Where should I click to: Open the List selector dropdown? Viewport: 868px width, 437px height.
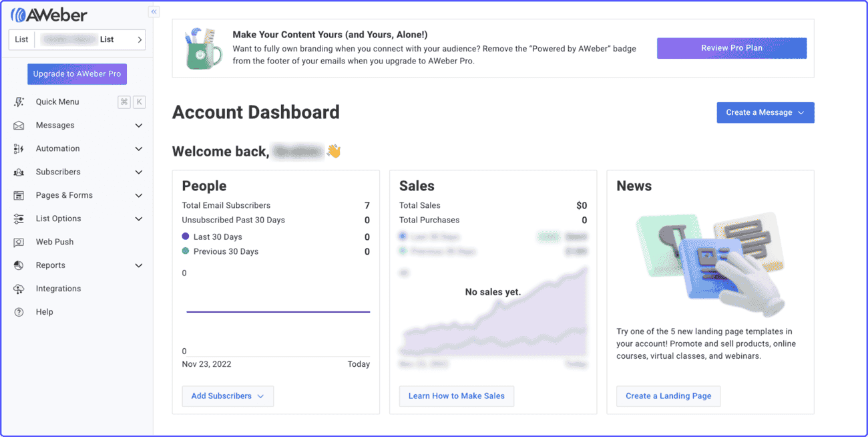pos(77,39)
